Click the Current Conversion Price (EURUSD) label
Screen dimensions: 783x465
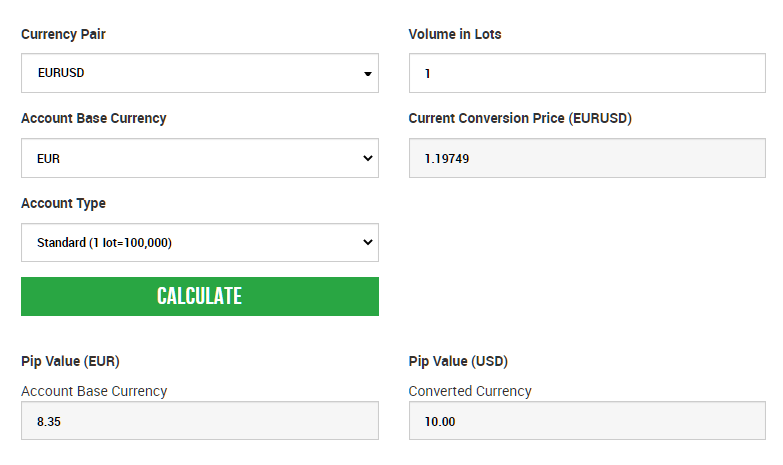[x=520, y=118]
